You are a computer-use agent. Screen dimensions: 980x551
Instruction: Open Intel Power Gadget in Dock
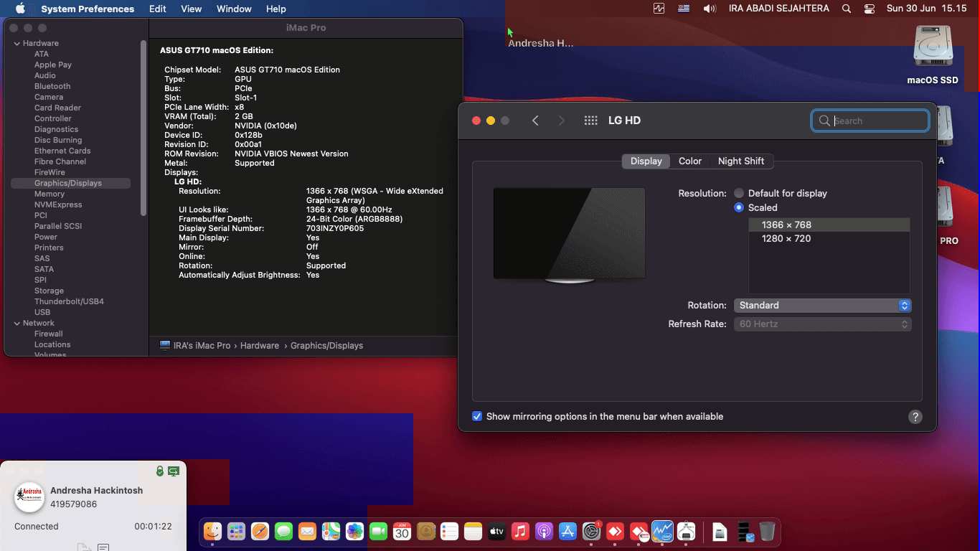tap(662, 532)
